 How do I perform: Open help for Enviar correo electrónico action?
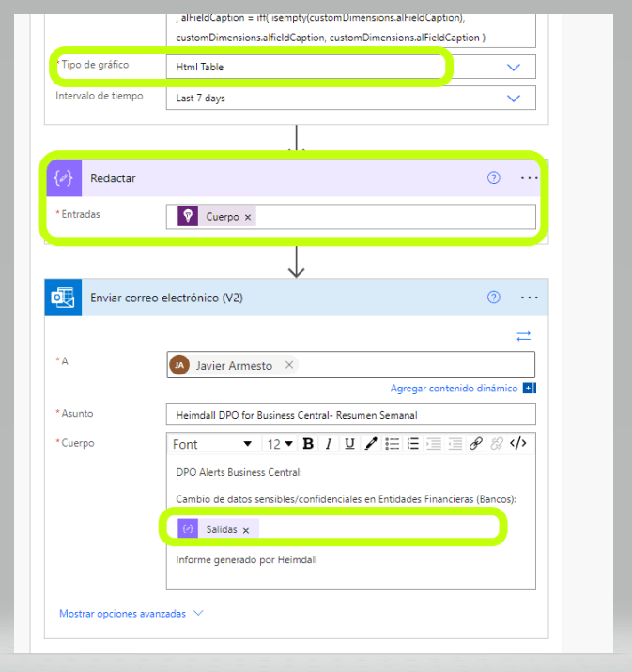point(494,298)
